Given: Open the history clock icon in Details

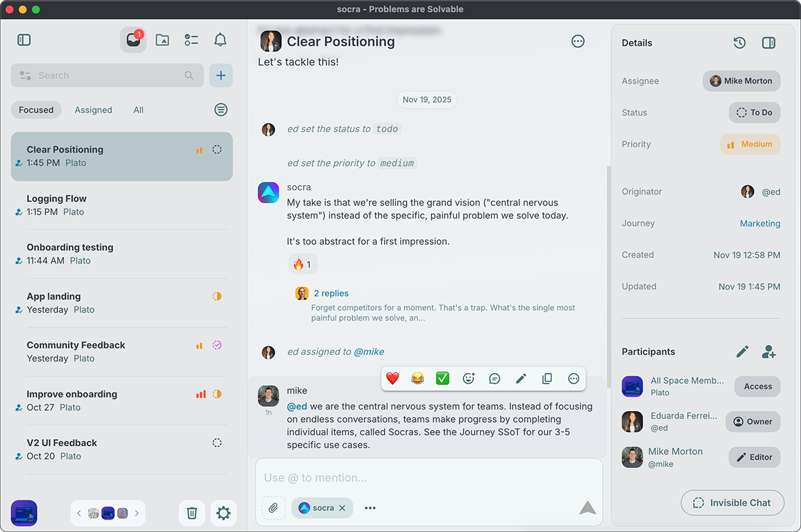Looking at the screenshot, I should tap(739, 43).
